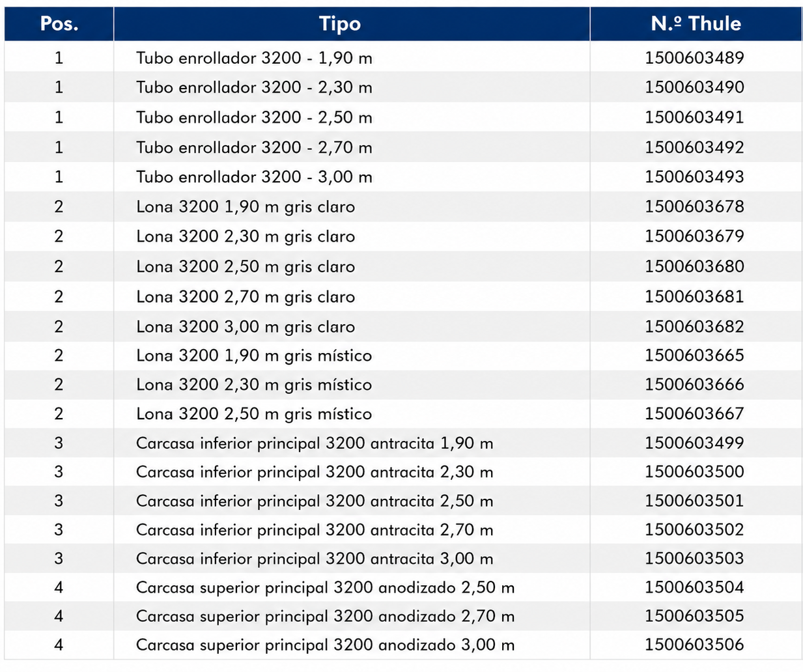Click part number 1500603490

[694, 87]
